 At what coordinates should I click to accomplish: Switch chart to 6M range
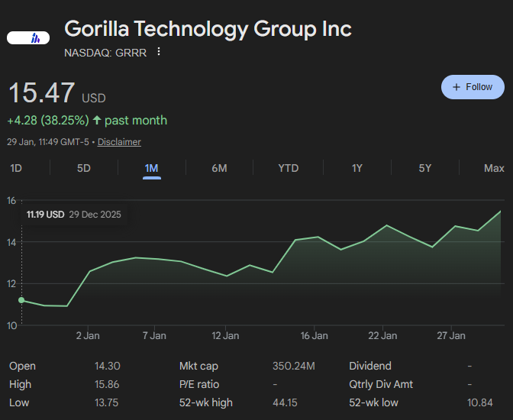[219, 168]
